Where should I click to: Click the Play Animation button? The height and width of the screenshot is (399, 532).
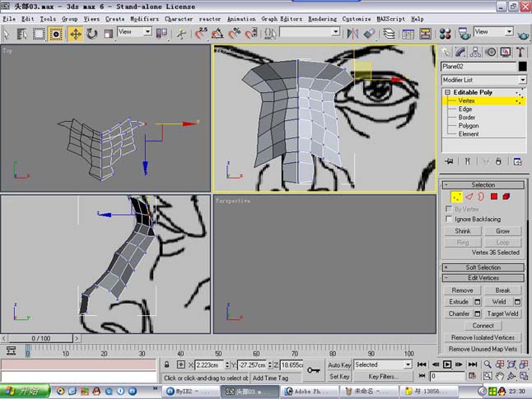pos(447,364)
